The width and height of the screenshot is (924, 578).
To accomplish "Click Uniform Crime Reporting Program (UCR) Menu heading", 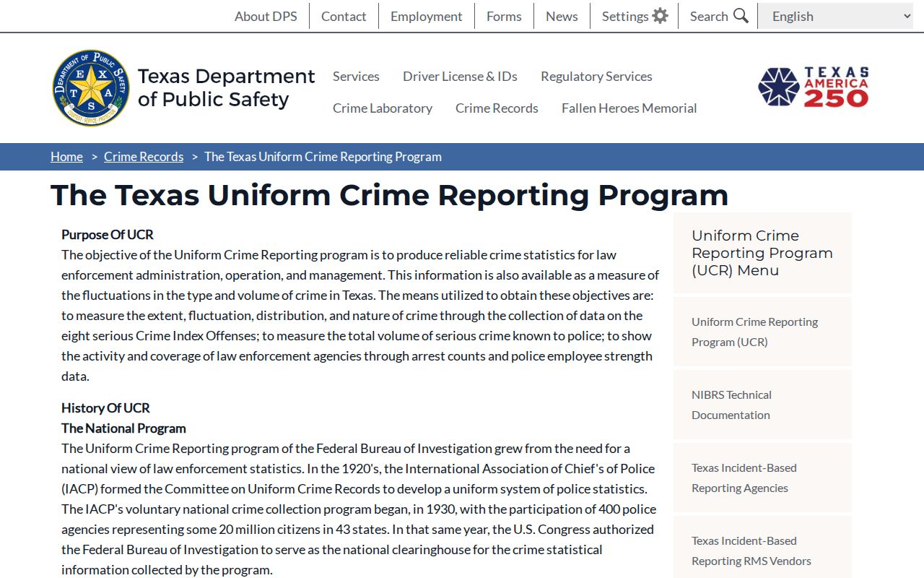I will 762,253.
